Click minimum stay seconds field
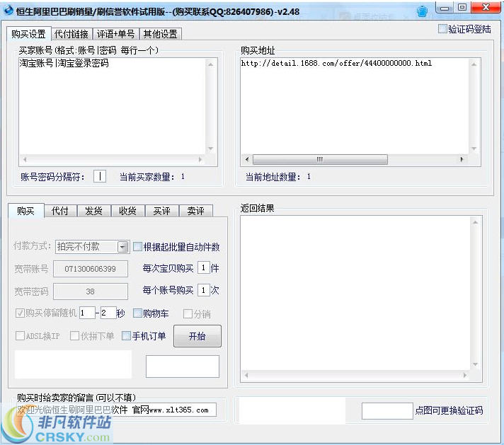The width and height of the screenshot is (504, 445). pyautogui.click(x=87, y=313)
